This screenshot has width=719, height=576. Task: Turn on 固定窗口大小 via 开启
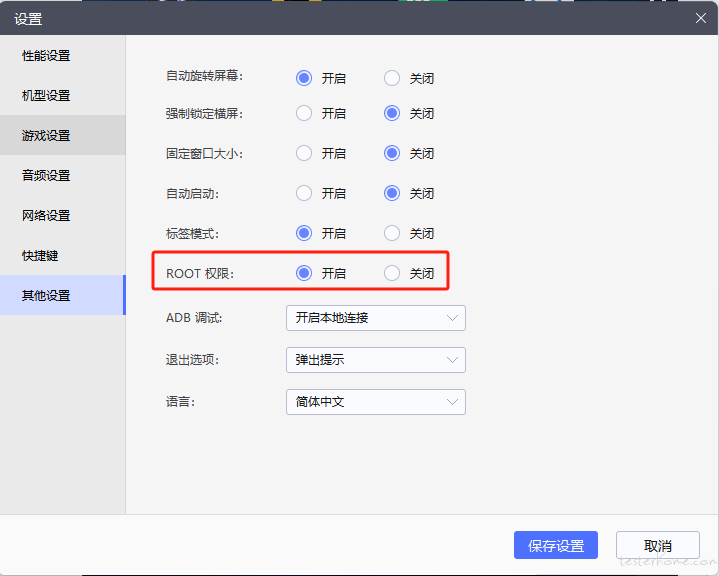click(304, 153)
